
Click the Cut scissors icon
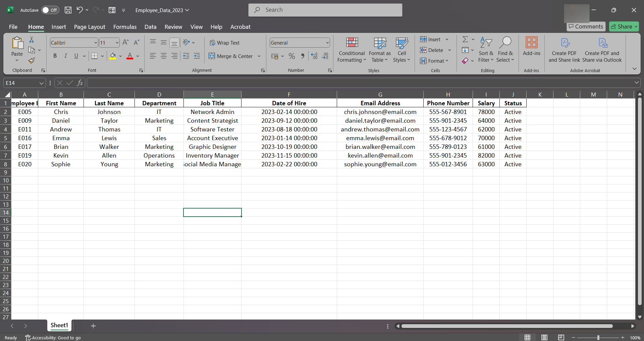[x=32, y=40]
